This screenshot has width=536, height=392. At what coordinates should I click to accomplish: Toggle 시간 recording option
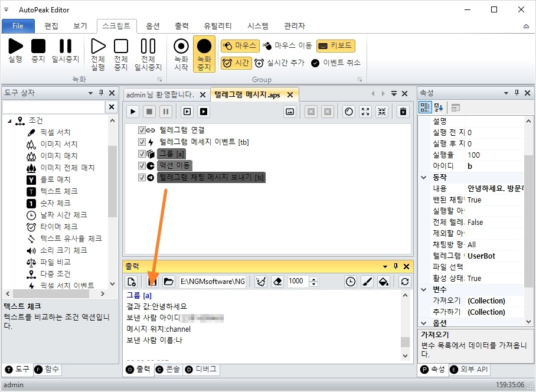(237, 63)
